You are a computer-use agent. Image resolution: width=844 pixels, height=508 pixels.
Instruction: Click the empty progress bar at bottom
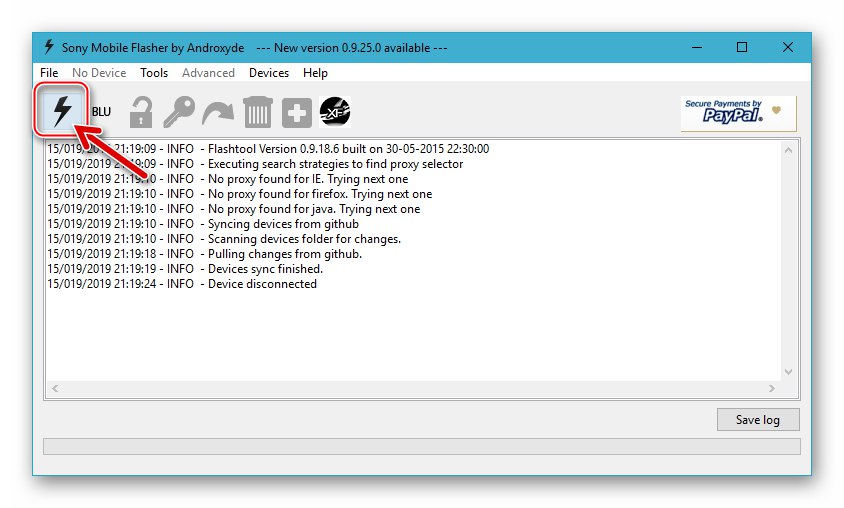tap(421, 446)
